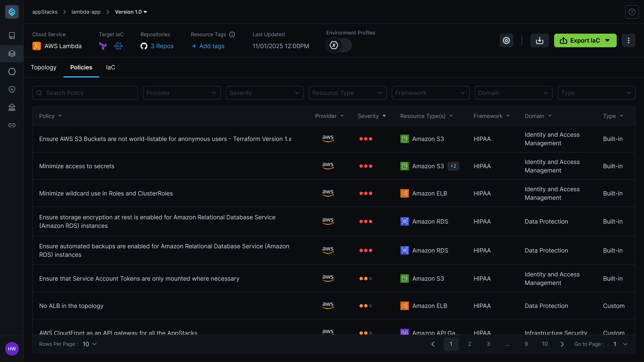
Task: Open the Provider filter dropdown
Action: coord(182,93)
